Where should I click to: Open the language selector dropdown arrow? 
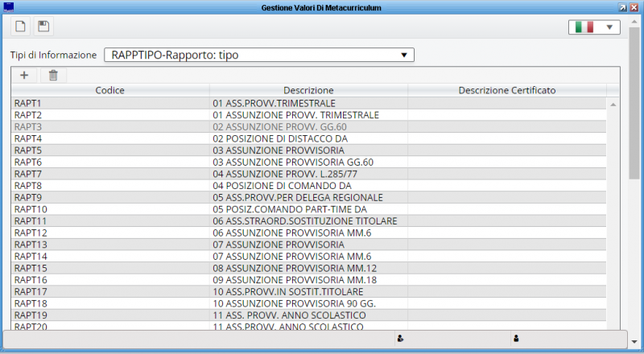pos(609,27)
